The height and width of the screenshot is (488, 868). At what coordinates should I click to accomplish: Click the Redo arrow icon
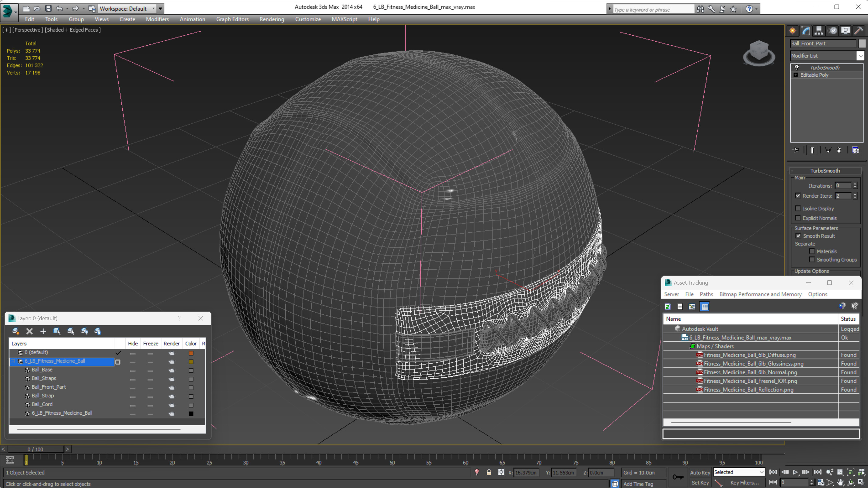pyautogui.click(x=75, y=9)
